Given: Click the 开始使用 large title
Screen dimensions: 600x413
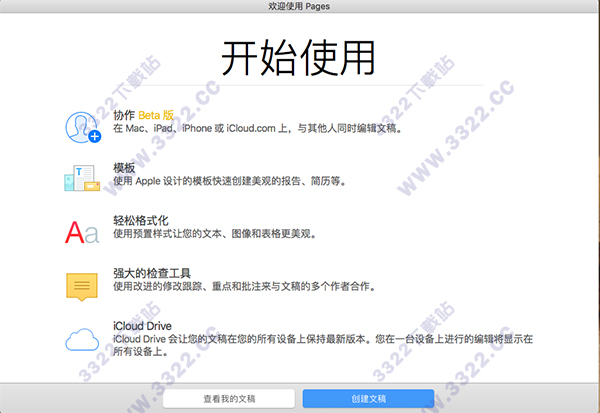Looking at the screenshot, I should click(x=298, y=58).
